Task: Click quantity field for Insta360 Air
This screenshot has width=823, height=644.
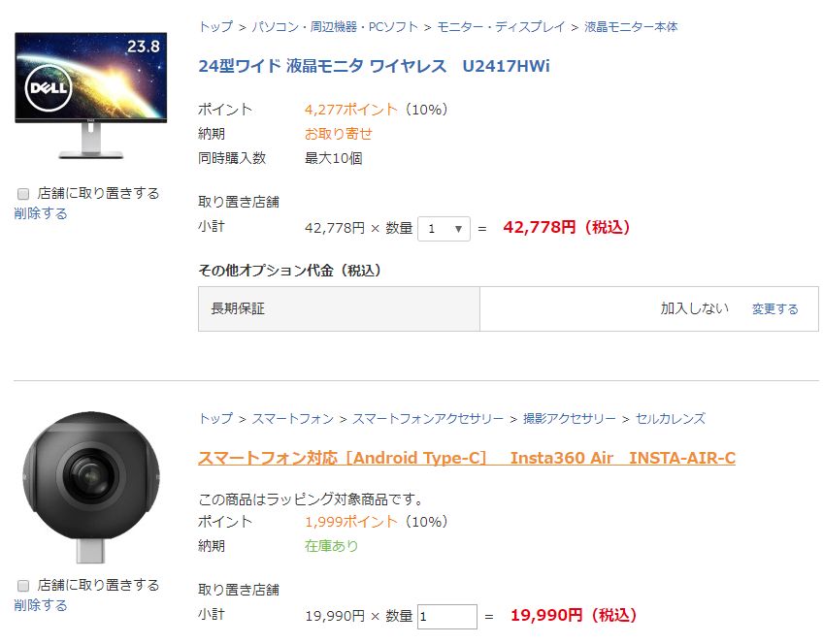Action: click(446, 616)
